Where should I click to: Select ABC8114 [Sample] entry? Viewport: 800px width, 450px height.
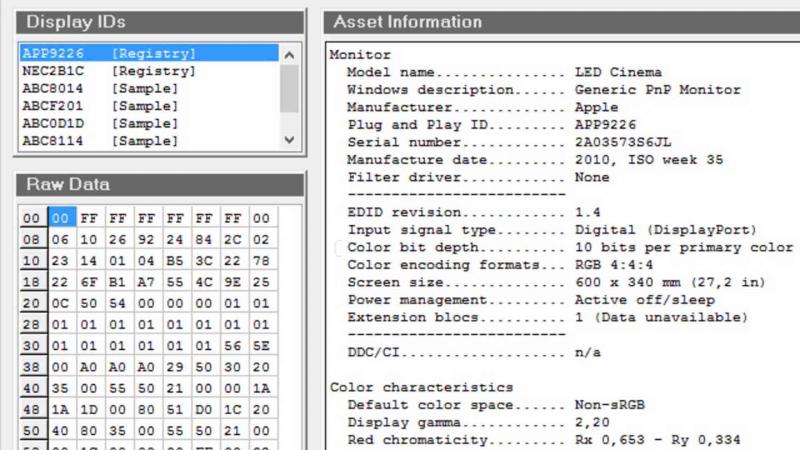coord(149,141)
